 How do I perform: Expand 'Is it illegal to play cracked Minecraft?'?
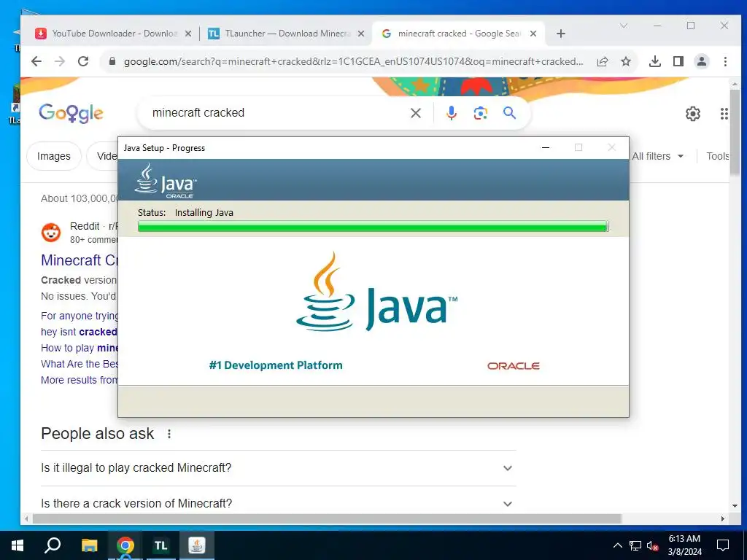278,468
